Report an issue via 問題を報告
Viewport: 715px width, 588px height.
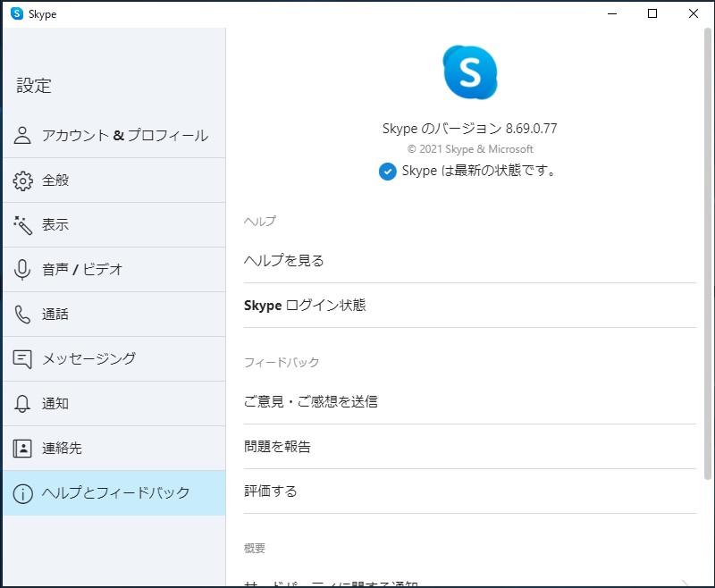click(276, 446)
